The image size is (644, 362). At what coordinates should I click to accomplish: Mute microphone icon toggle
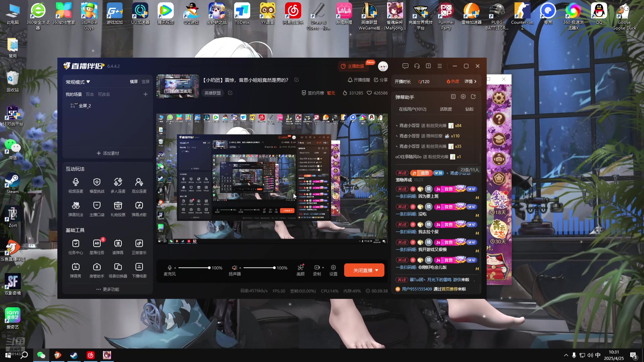[x=170, y=268]
